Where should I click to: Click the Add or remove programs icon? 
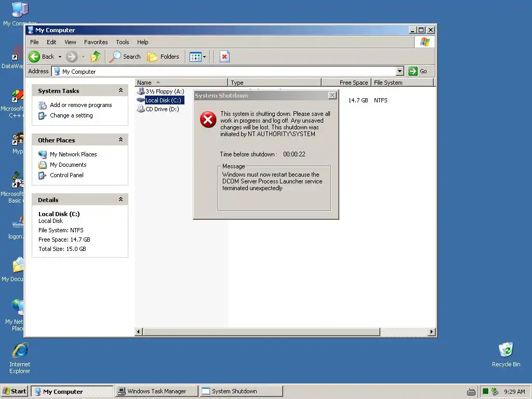coord(43,105)
